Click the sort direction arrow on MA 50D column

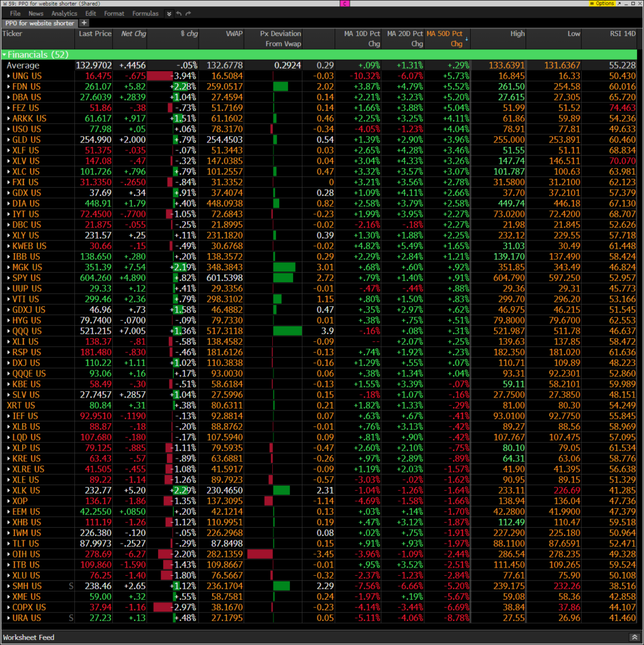pos(467,39)
